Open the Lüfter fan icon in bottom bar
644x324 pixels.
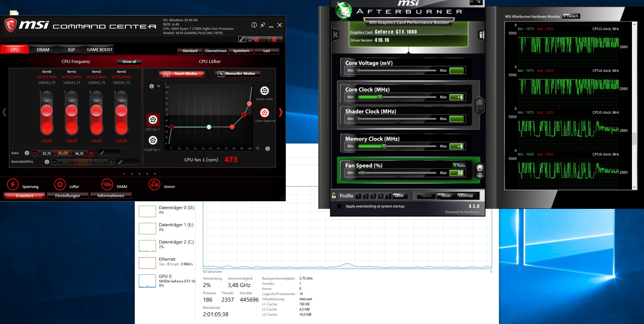[x=60, y=184]
